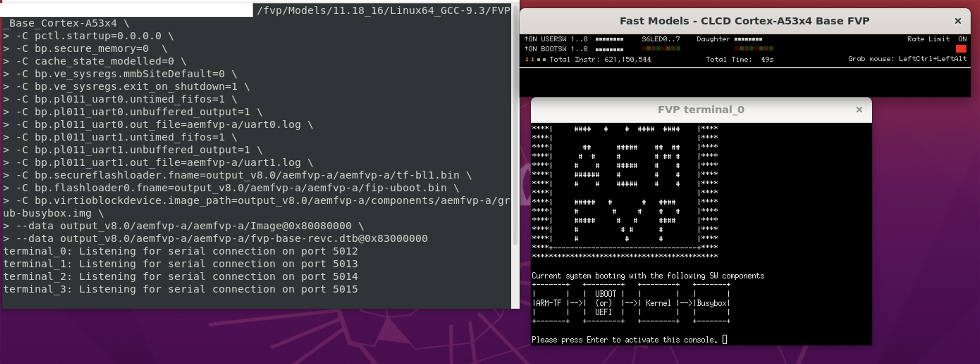Toggle USERSW switch 8 in CLCD window
The width and height of the screenshot is (980, 364).
click(x=622, y=39)
